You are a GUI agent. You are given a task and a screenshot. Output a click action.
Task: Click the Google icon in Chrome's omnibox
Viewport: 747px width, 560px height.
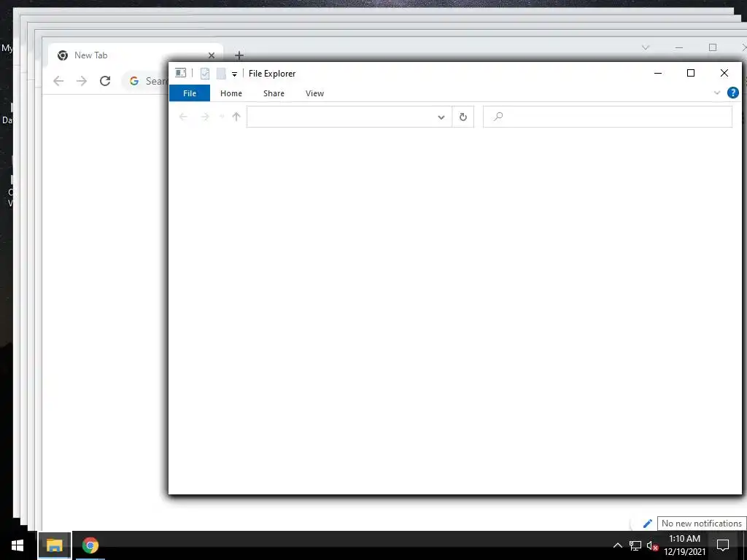(134, 81)
